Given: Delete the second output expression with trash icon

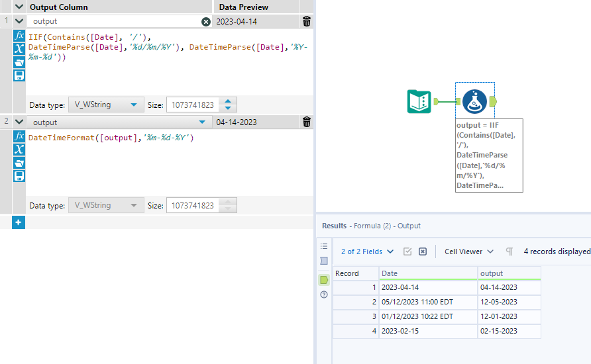Looking at the screenshot, I should tap(306, 122).
